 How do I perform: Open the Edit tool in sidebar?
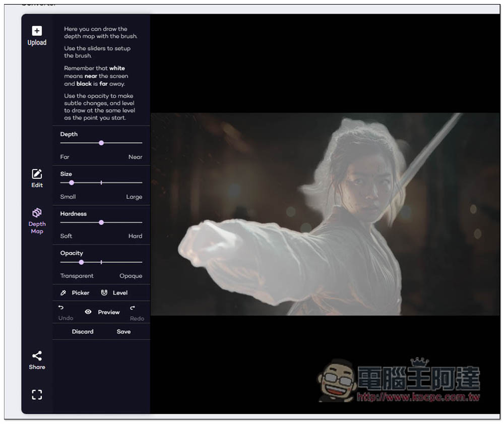tap(37, 174)
